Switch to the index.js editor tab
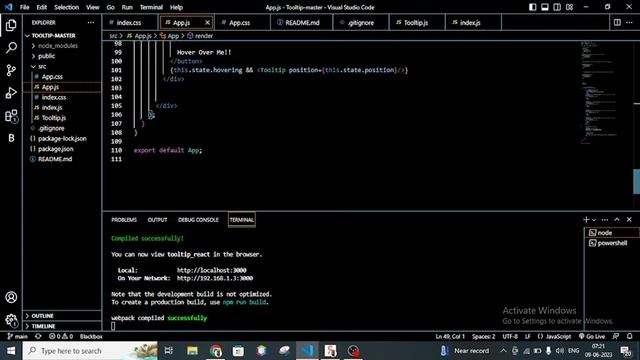The height and width of the screenshot is (360, 640). coord(473,22)
